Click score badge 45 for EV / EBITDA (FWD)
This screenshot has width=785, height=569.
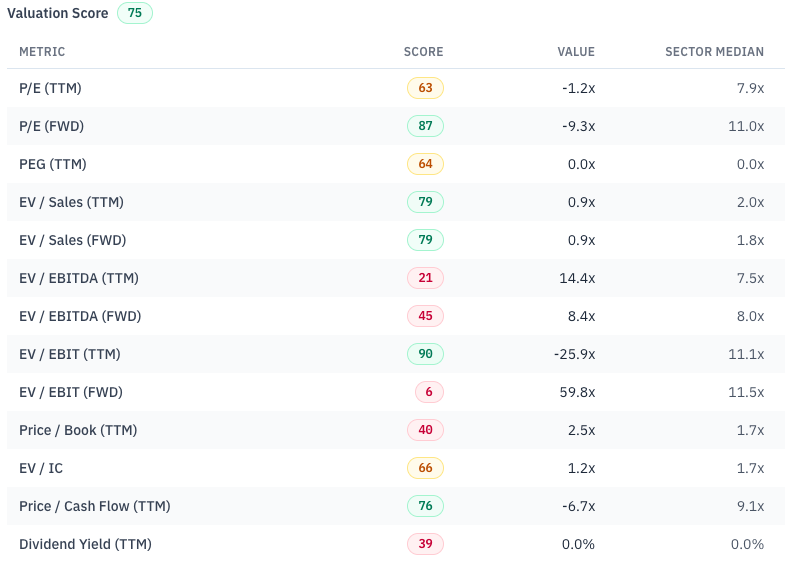(425, 316)
